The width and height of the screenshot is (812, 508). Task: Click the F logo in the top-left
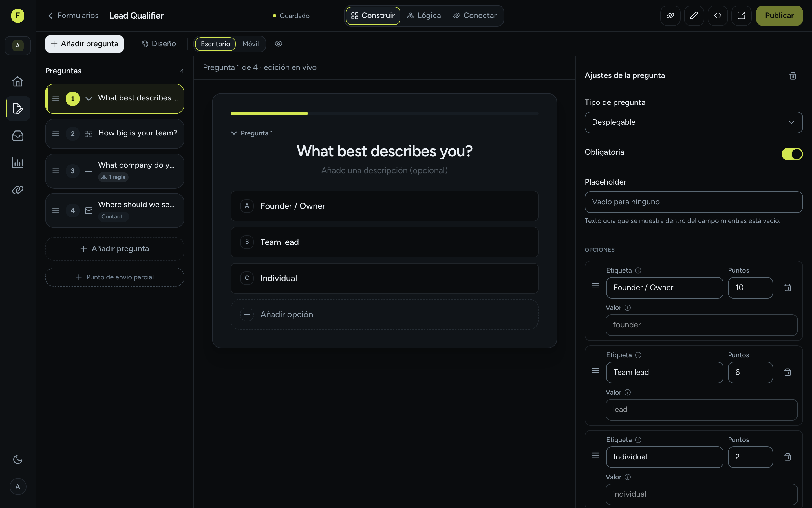pos(17,16)
